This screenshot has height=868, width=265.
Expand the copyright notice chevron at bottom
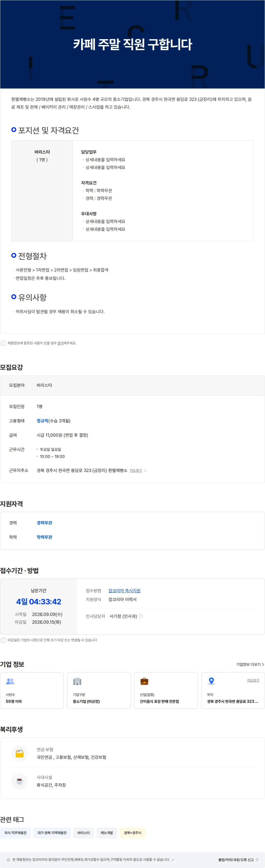pyautogui.click(x=173, y=859)
